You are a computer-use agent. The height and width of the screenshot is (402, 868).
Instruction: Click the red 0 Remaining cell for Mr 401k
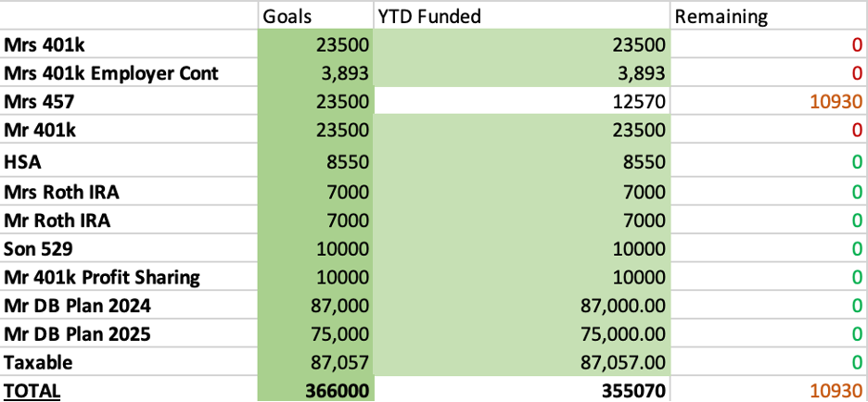(x=856, y=131)
